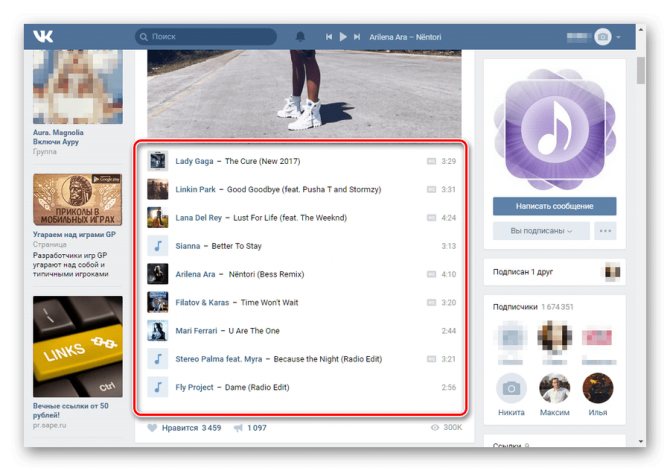Play Mari Ferrari U Are The One cover
The width and height of the screenshot is (670, 471).
pos(158,331)
